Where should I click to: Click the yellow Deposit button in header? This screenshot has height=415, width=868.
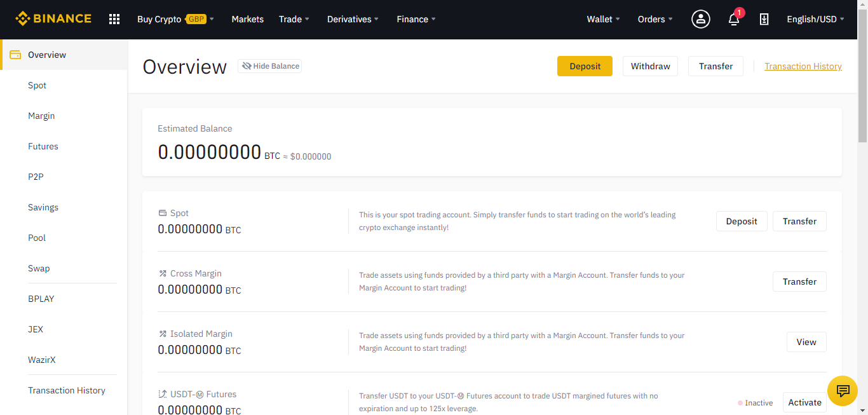point(585,66)
